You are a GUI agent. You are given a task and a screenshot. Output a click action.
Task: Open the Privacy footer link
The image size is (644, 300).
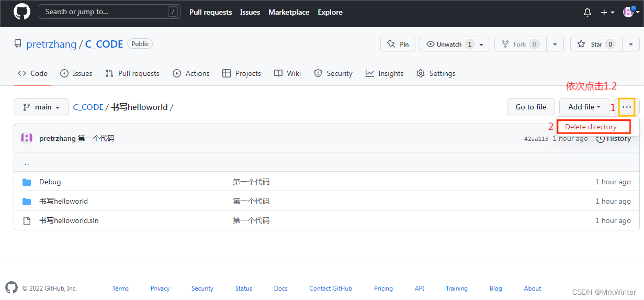(160, 288)
